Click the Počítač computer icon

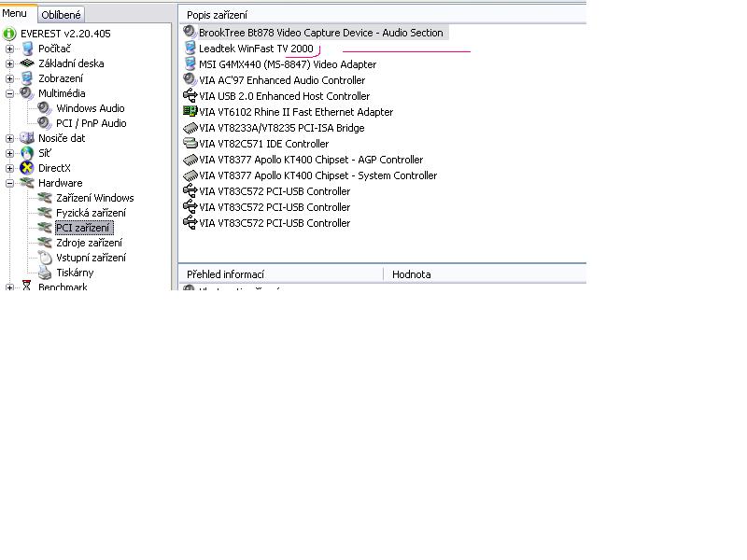[x=28, y=49]
